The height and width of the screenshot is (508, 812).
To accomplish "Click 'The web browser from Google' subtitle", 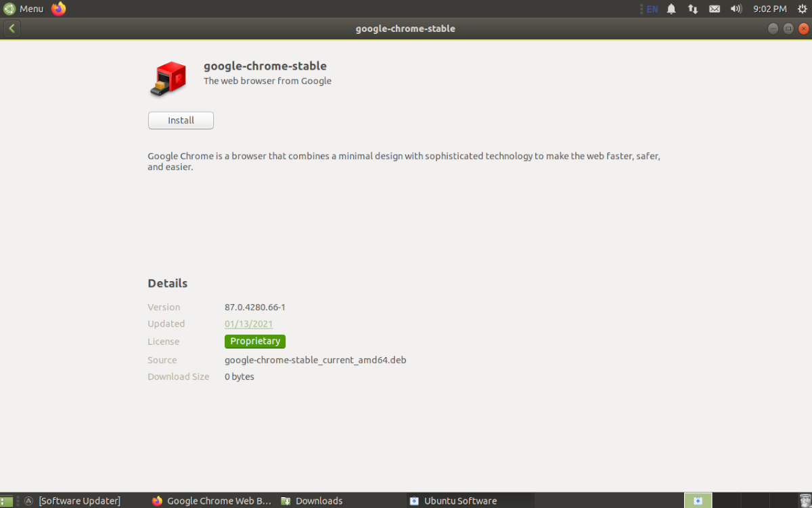I will click(x=267, y=81).
